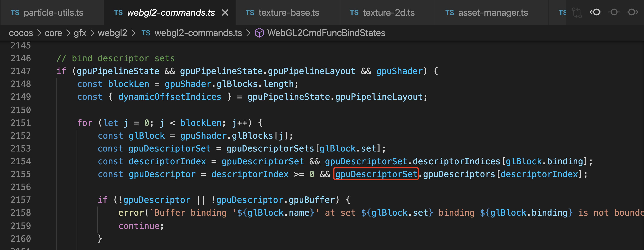Click the compare changes icon

pos(577,12)
